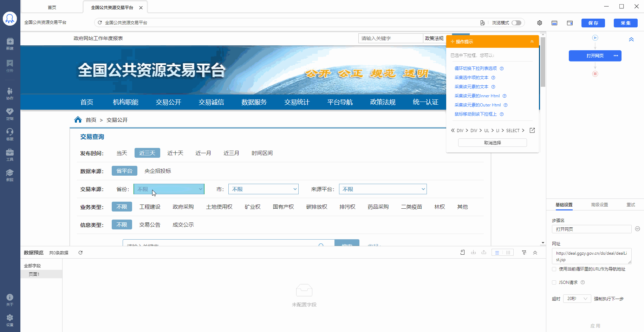Open the 协作 sidebar icon
The width and height of the screenshot is (644, 332).
click(10, 93)
